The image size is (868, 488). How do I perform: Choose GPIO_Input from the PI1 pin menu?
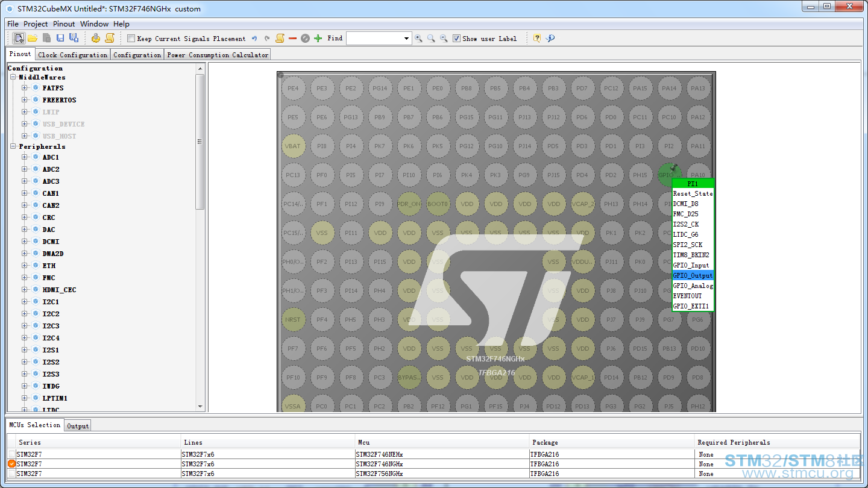tap(693, 265)
